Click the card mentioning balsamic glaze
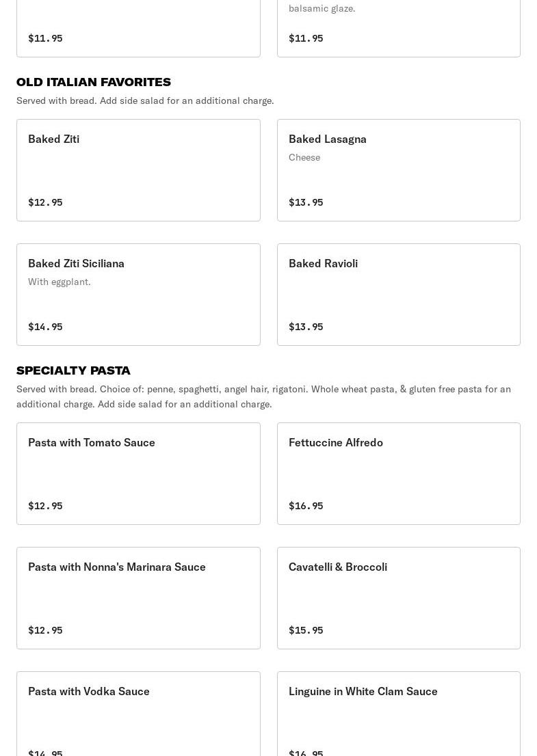Image resolution: width=537 pixels, height=756 pixels. click(398, 27)
